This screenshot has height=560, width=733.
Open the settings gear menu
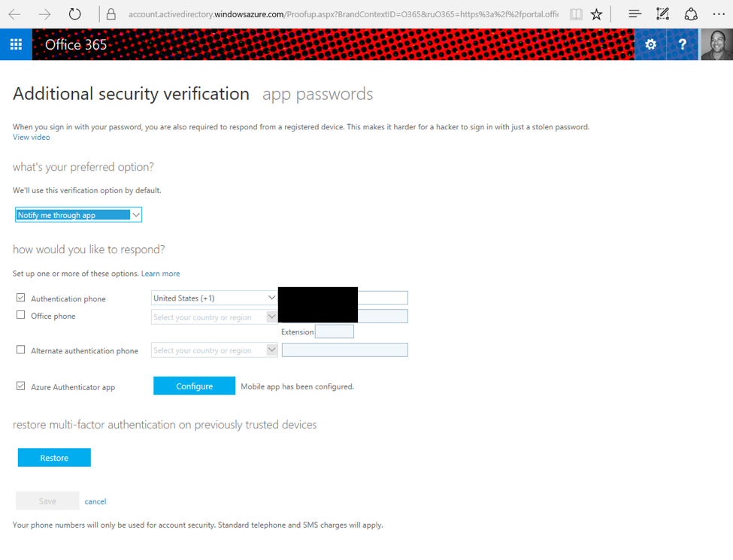(x=650, y=44)
